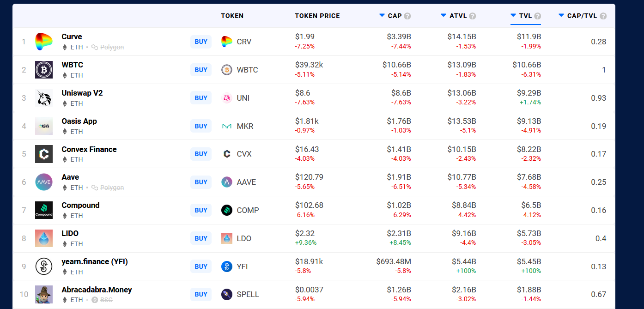Open the Oasis App protocol name link
This screenshot has height=309, width=644.
[x=79, y=121]
